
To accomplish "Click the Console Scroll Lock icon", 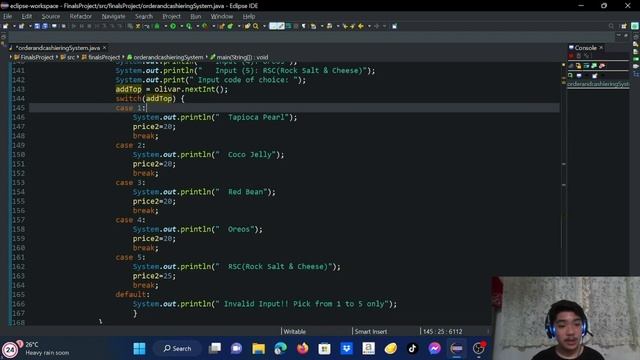I will (578, 66).
